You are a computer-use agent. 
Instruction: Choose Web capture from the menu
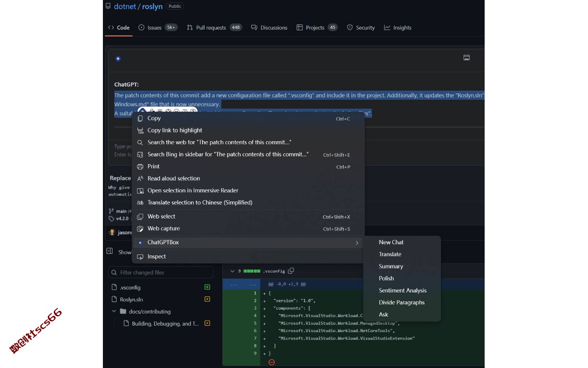point(249,228)
